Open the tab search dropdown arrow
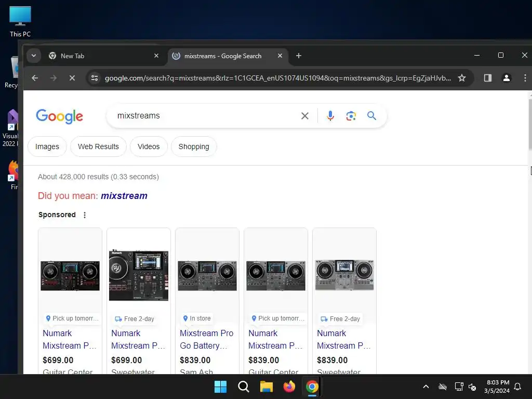Image resolution: width=532 pixels, height=399 pixels. (x=34, y=56)
